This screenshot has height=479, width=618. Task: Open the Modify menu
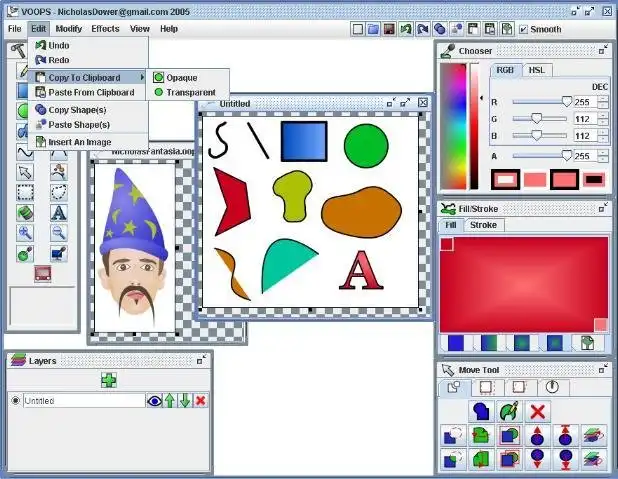tap(69, 29)
